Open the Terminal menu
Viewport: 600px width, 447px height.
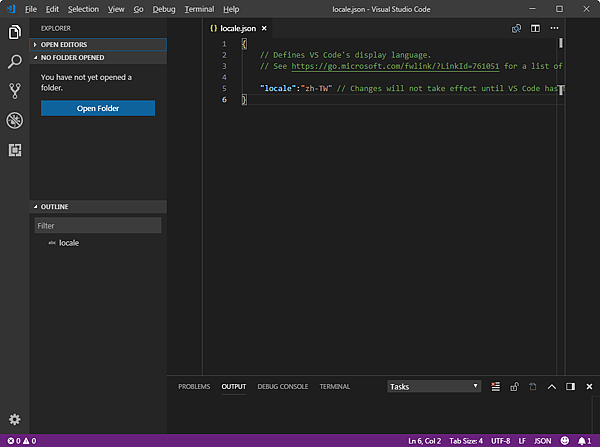click(199, 9)
